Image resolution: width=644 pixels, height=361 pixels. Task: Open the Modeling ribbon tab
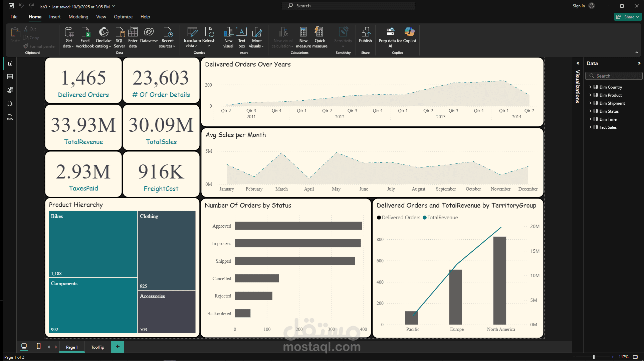(x=78, y=17)
